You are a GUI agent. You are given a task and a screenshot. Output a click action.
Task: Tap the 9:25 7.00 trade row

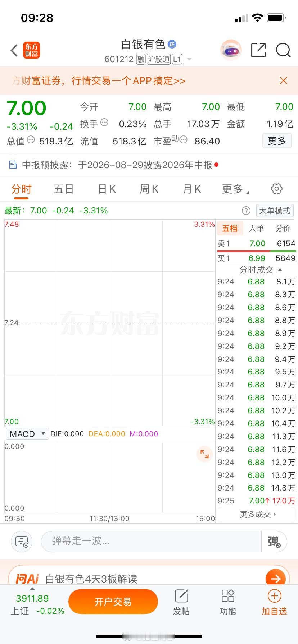256,501
